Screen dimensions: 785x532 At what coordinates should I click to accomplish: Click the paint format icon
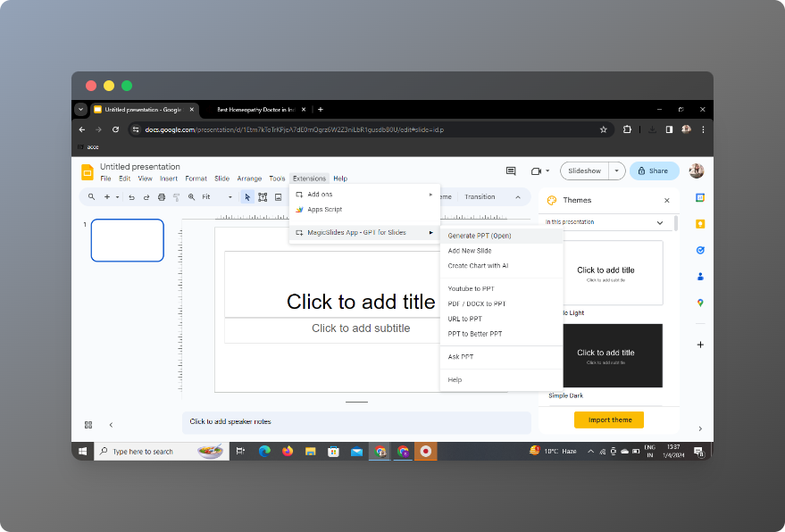coord(176,197)
